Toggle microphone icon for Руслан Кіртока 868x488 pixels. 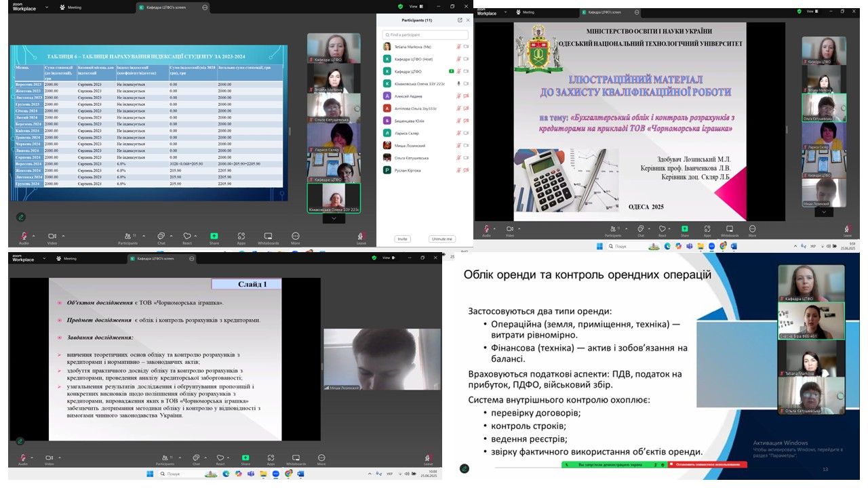point(458,170)
